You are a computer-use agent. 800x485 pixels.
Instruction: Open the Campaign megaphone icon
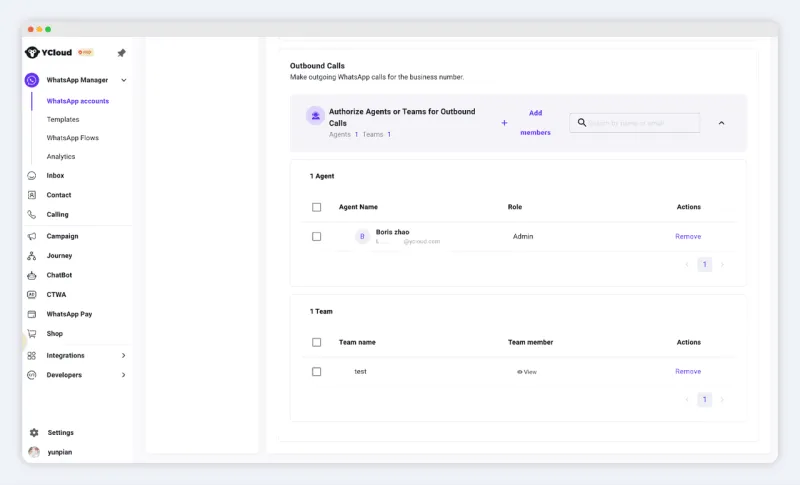pyautogui.click(x=32, y=237)
